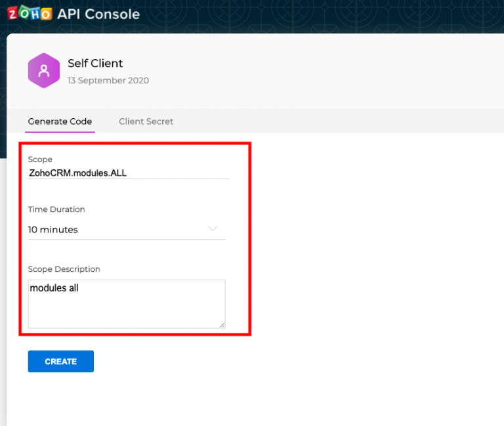Click the Scope Description label
The width and height of the screenshot is (504, 426).
pos(64,269)
